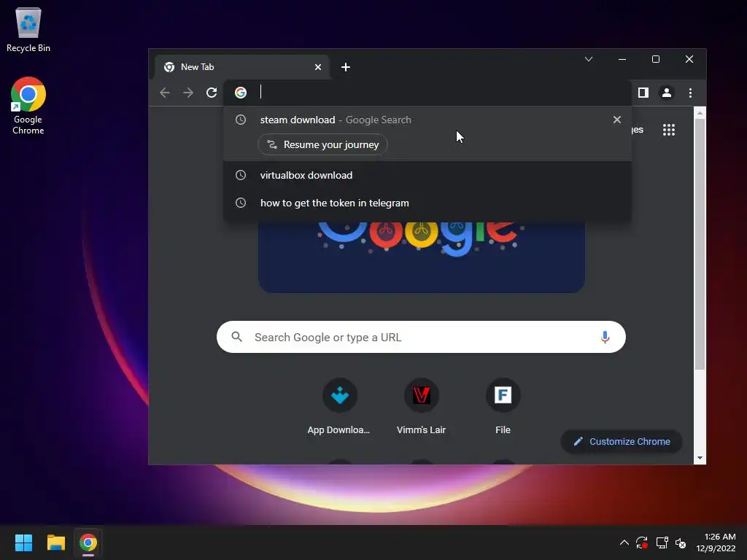Select the Recycle Bin desktop icon
This screenshot has height=560, width=747.
coord(28,29)
